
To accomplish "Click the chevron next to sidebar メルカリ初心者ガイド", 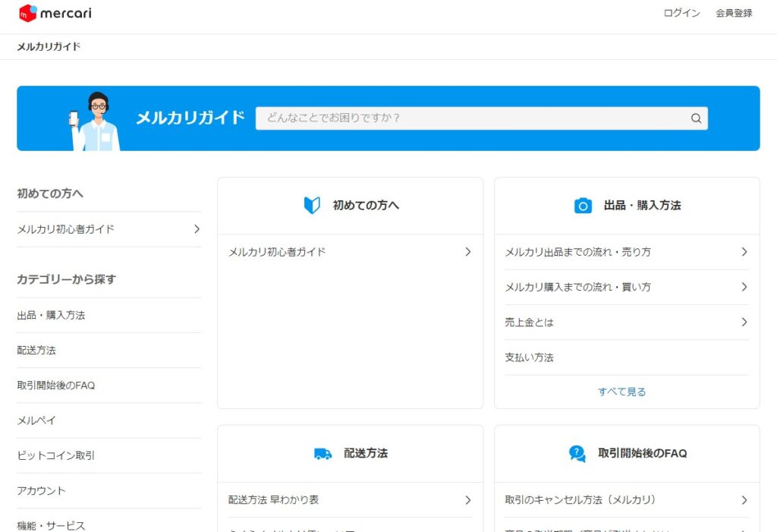I will (x=197, y=229).
